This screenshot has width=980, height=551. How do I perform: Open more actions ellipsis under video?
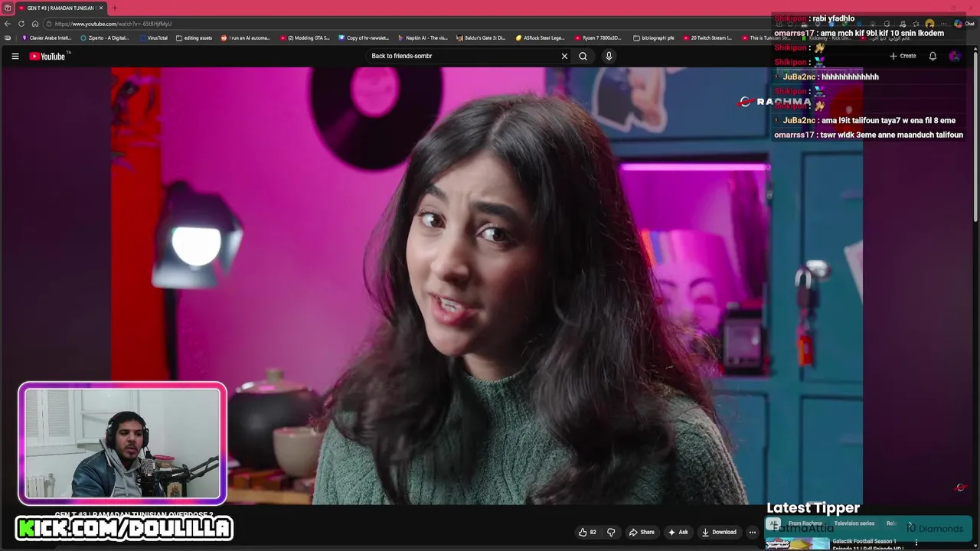(753, 532)
